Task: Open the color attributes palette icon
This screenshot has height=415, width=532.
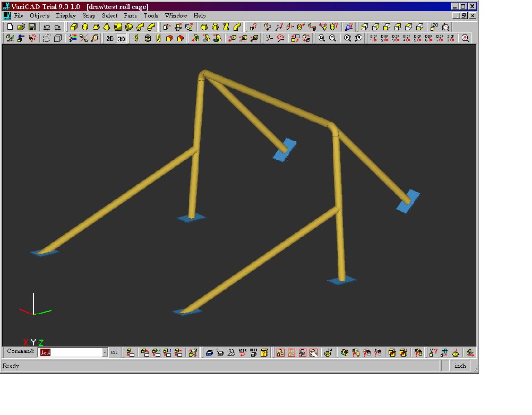Action: click(x=73, y=38)
